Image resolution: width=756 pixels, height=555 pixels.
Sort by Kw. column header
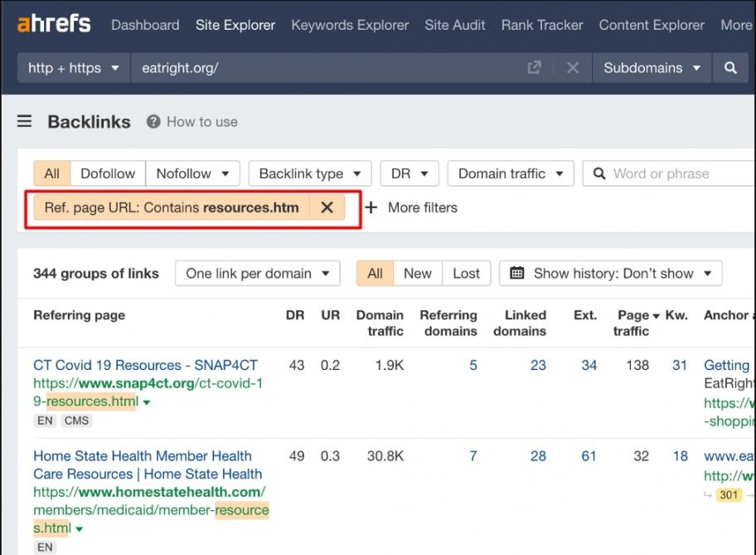coord(676,315)
